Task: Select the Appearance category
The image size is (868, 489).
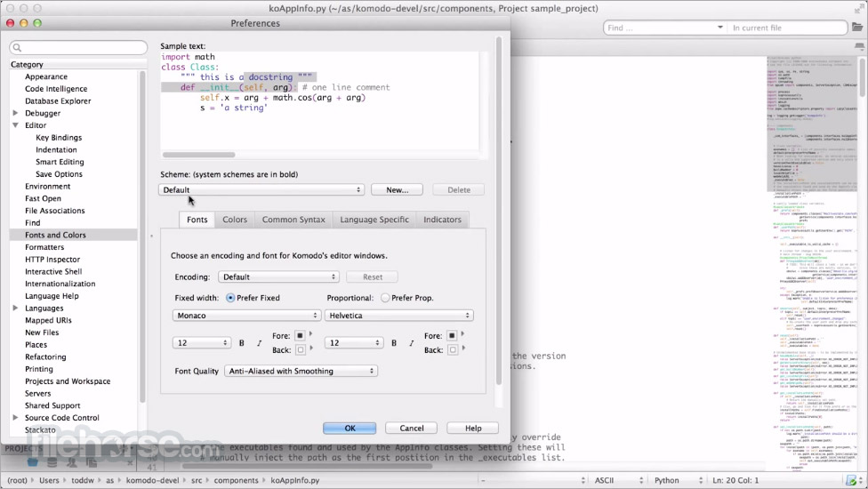Action: tap(46, 76)
